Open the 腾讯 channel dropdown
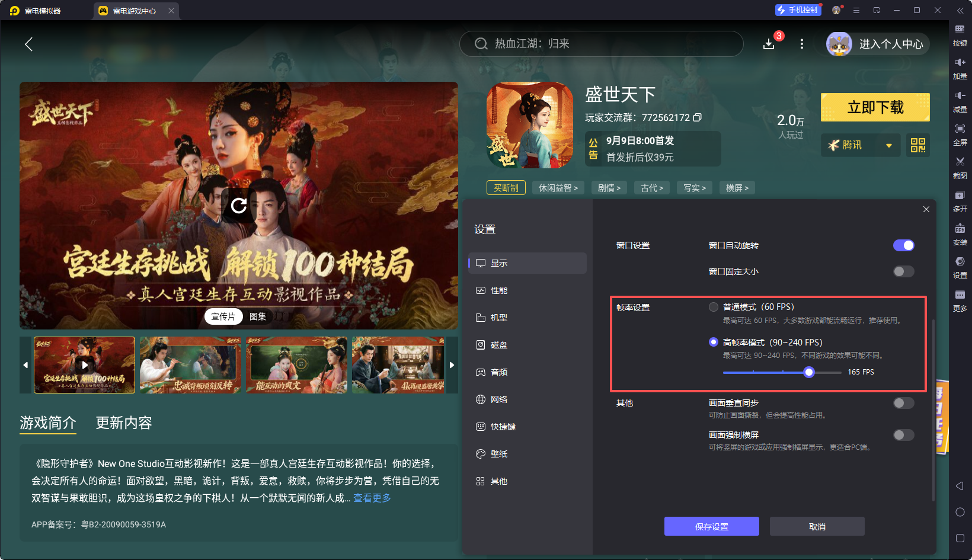The height and width of the screenshot is (560, 972). (861, 145)
